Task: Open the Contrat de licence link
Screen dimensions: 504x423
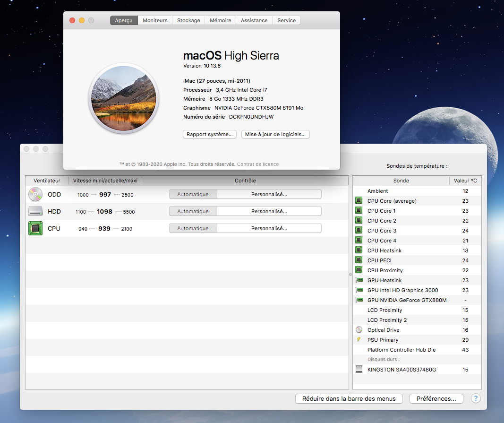Action: click(258, 164)
